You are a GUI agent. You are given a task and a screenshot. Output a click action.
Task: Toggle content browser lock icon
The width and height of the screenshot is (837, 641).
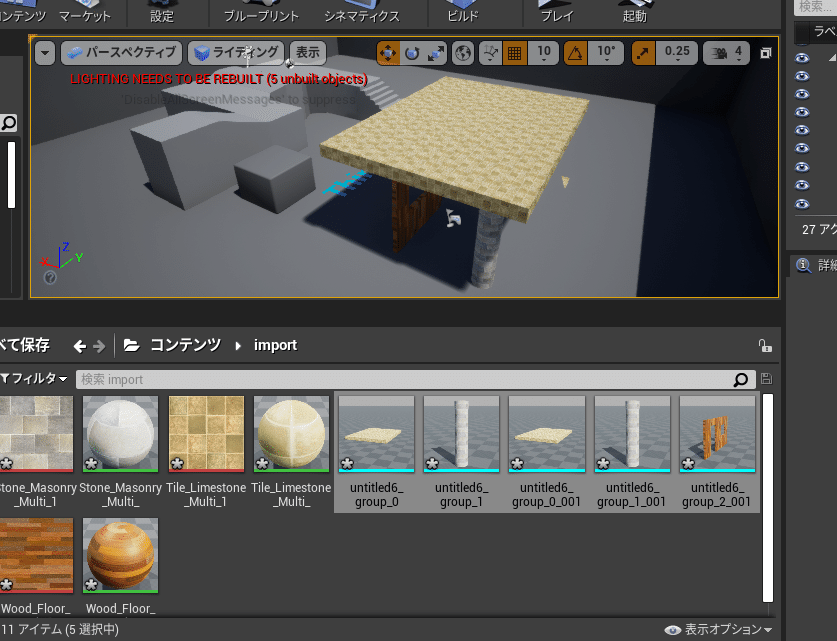[765, 346]
